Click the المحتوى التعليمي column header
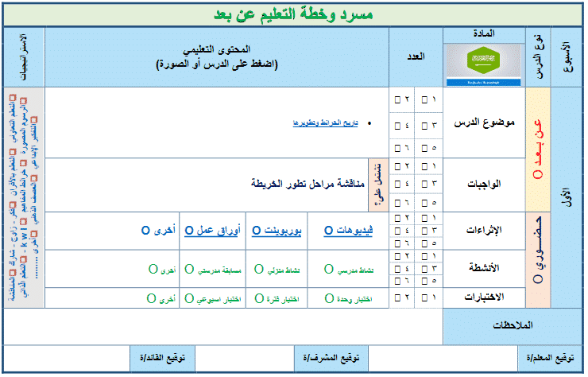The width and height of the screenshot is (588, 377). tap(217, 57)
